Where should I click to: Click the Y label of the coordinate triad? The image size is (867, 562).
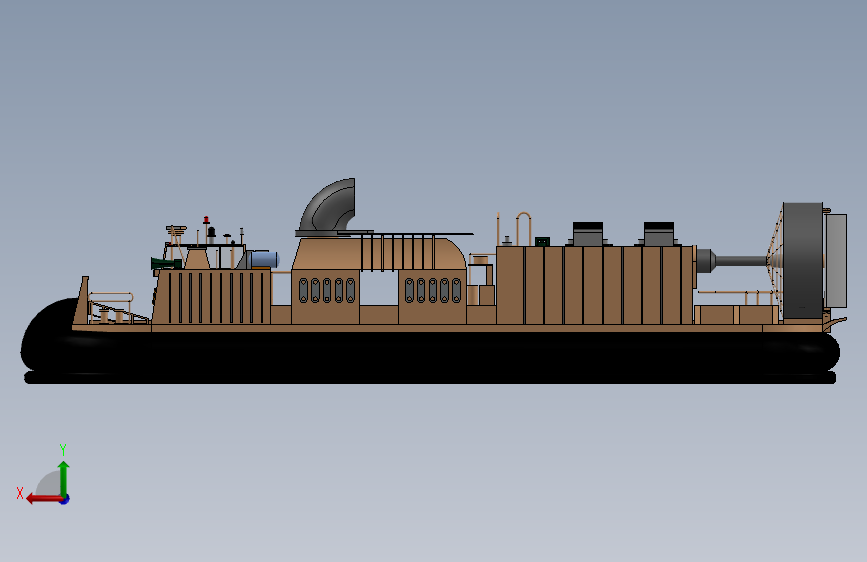tap(63, 449)
